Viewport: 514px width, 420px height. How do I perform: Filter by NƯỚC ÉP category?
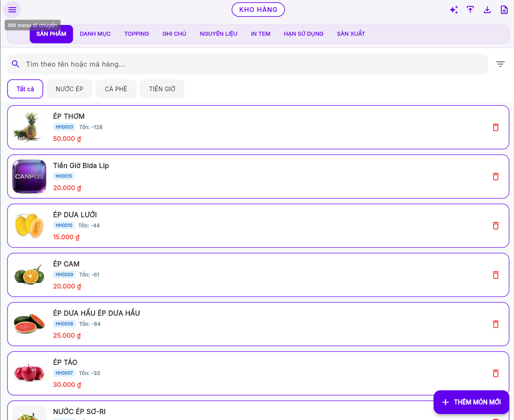[70, 89]
